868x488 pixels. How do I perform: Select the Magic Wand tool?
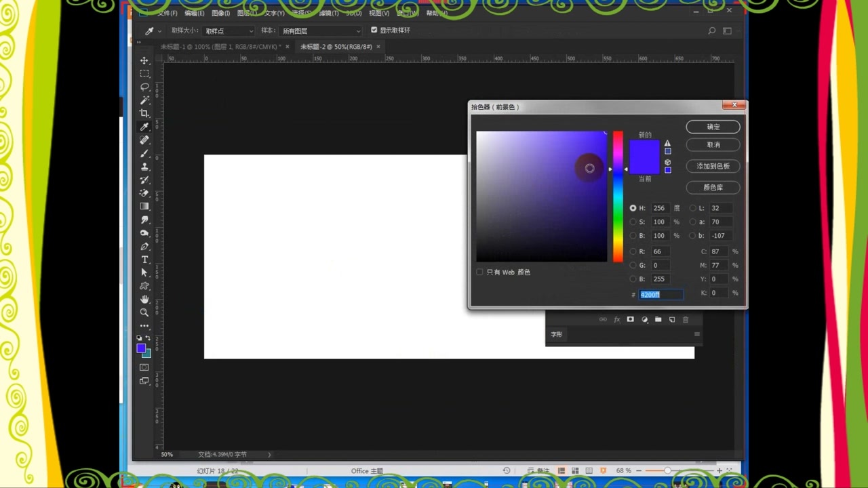pyautogui.click(x=144, y=100)
